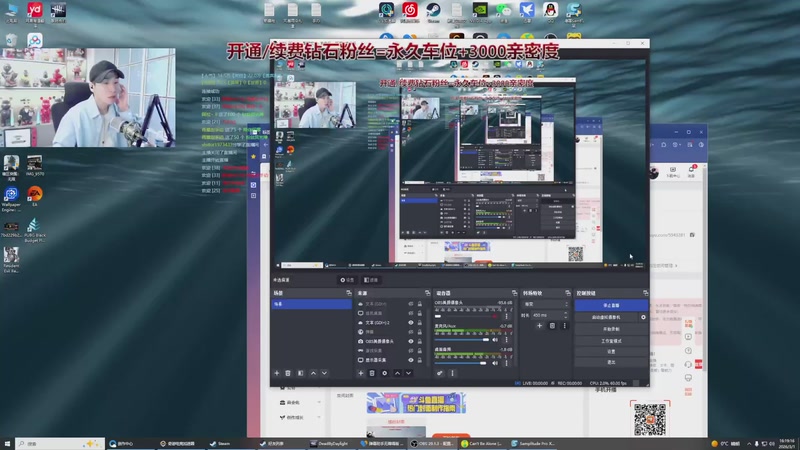This screenshot has height=450, width=800.
Task: Remove selected source using the Sources trash icon
Action: pyautogui.click(x=372, y=373)
